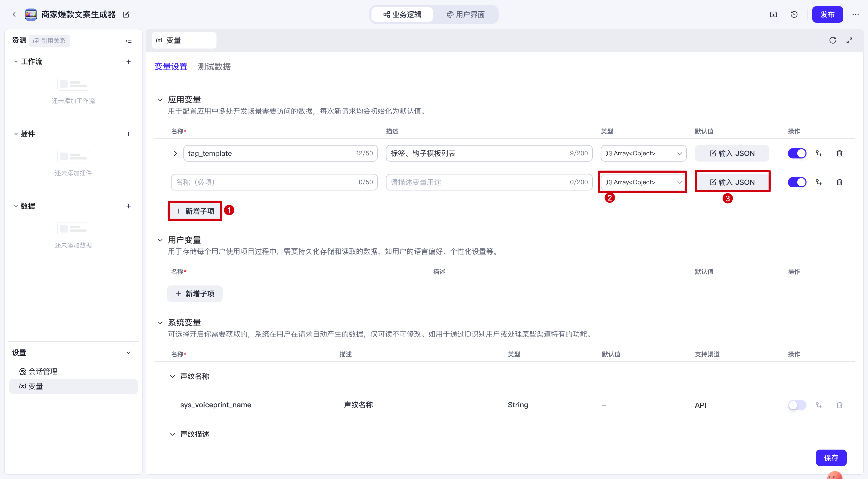Screen dimensions: 868x479
Task: Open version history clock icon
Action: click(x=794, y=14)
